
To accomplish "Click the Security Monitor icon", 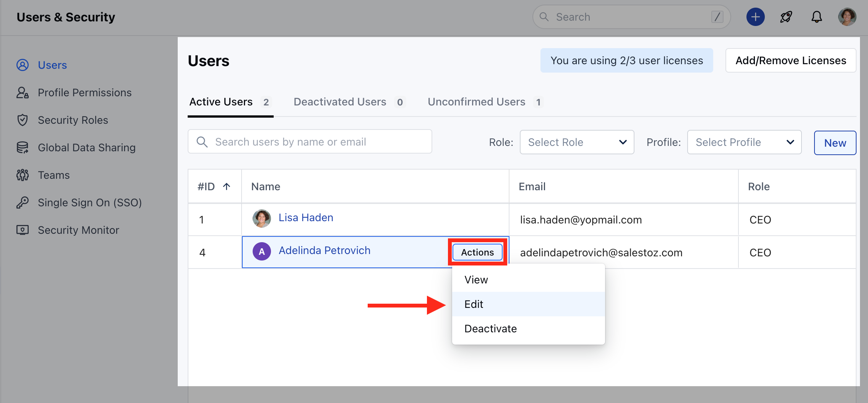I will [22, 230].
